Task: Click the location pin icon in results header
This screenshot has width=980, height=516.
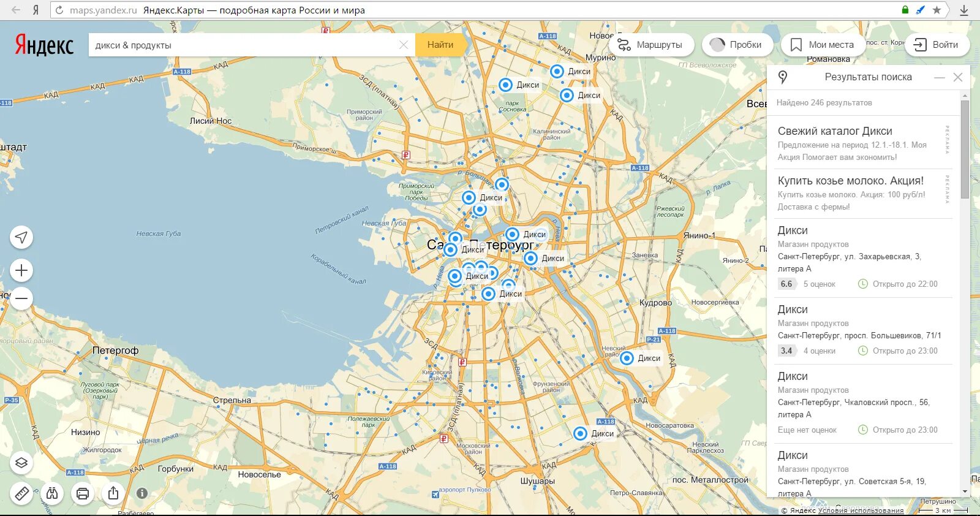Action: (782, 77)
